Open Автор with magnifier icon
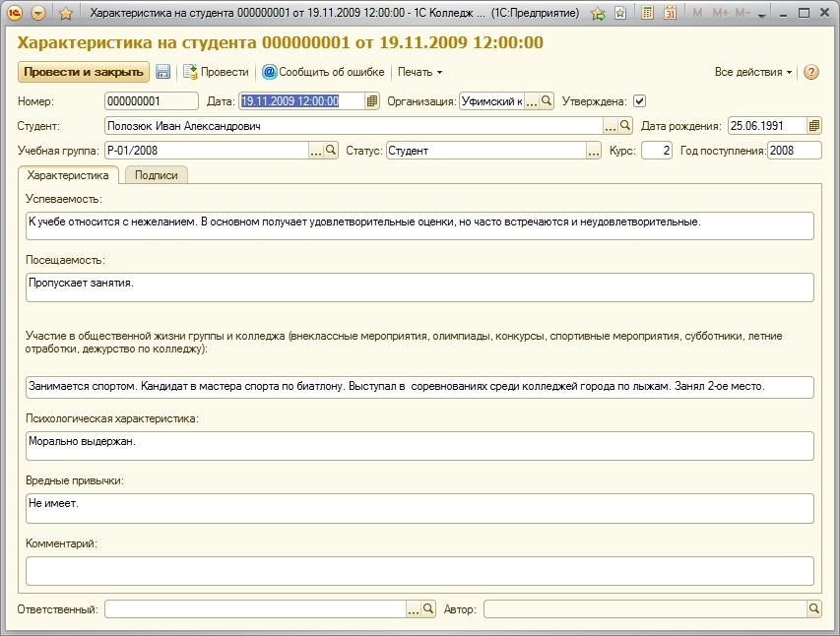The width and height of the screenshot is (840, 636). click(814, 609)
